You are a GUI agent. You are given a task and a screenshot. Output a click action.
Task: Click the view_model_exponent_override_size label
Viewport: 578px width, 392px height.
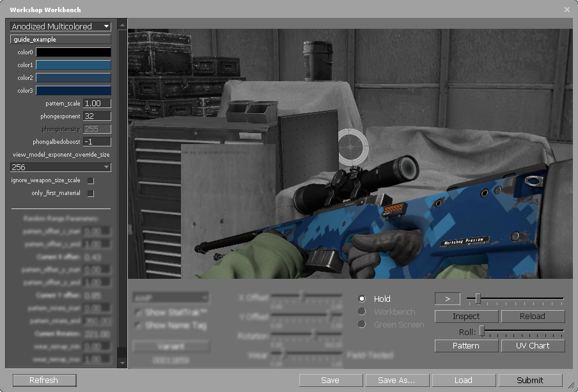[61, 155]
